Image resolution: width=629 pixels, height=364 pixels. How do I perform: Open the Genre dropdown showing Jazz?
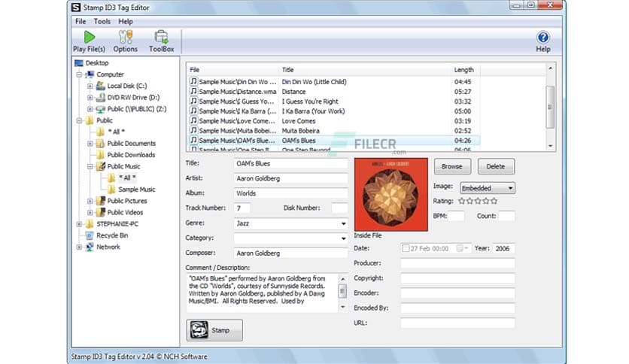(343, 223)
